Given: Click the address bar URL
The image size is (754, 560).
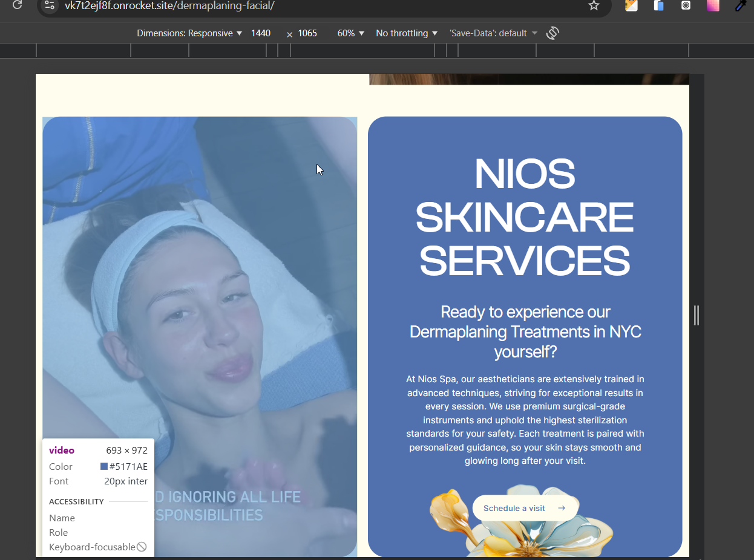Looking at the screenshot, I should 169,5.
